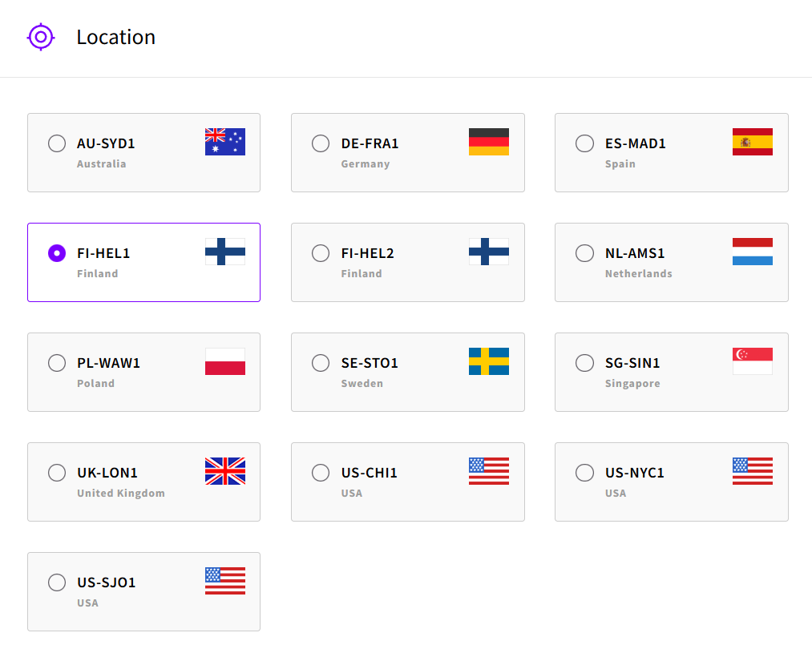
Task: Click the UK-LON1 location label
Action: [x=107, y=473]
